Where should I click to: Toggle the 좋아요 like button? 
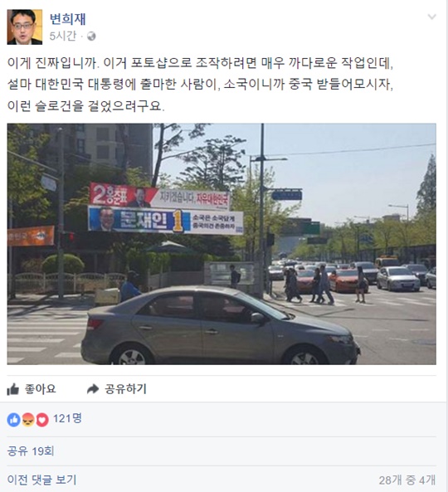coord(32,389)
